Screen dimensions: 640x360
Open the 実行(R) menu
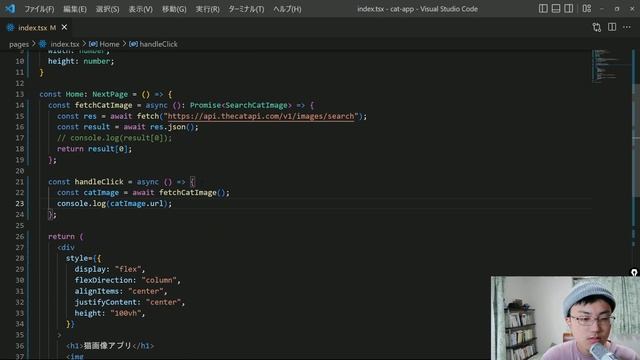207,9
